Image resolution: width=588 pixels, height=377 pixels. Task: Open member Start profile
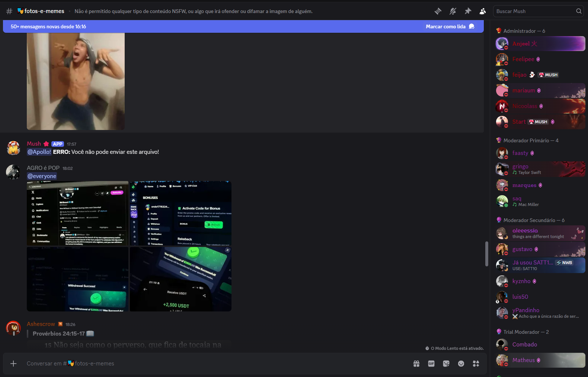coord(540,122)
